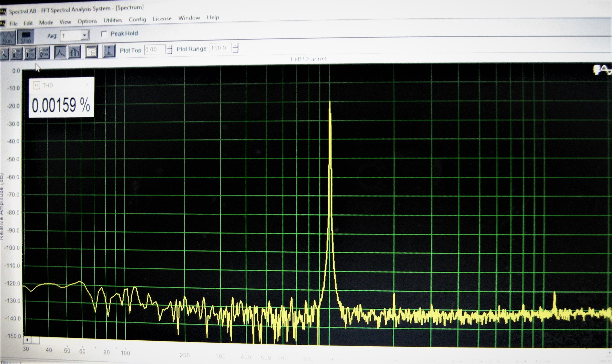Image resolution: width=612 pixels, height=364 pixels.
Task: Click the Plot Top input field
Action: tap(155, 49)
